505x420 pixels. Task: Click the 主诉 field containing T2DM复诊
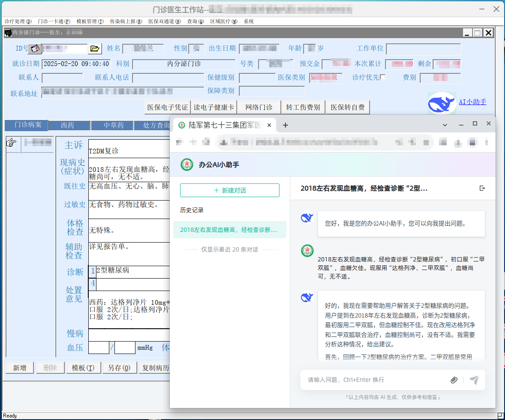(x=129, y=149)
